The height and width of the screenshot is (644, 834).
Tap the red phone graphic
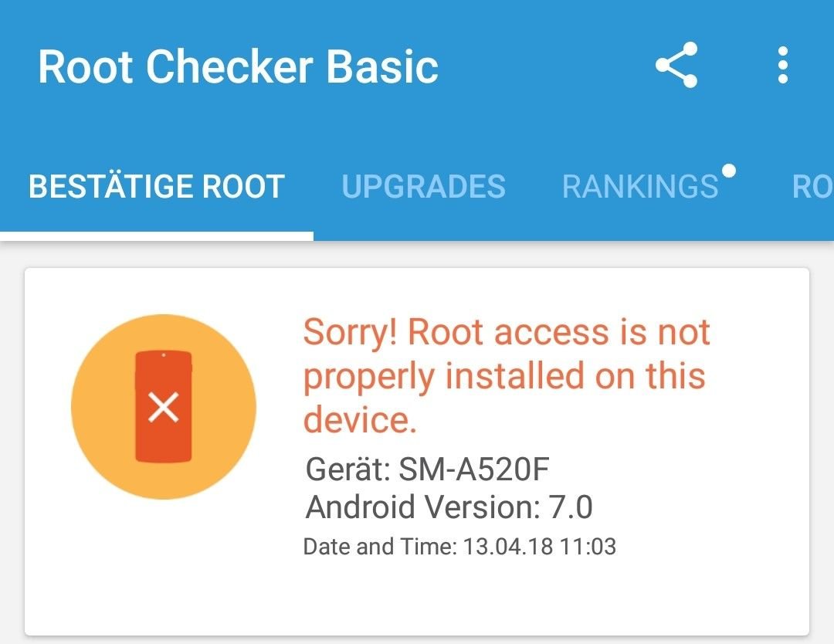point(163,406)
